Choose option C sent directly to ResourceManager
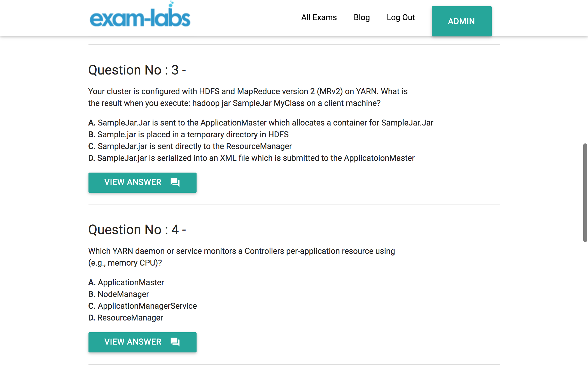The width and height of the screenshot is (588, 367). tap(190, 146)
